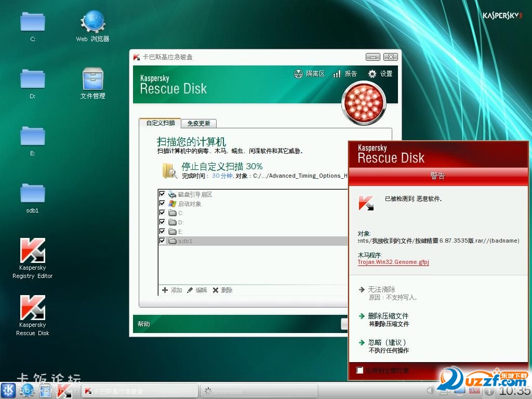Switch to the 免疫更新 tab
This screenshot has width=532, height=399.
(x=199, y=123)
